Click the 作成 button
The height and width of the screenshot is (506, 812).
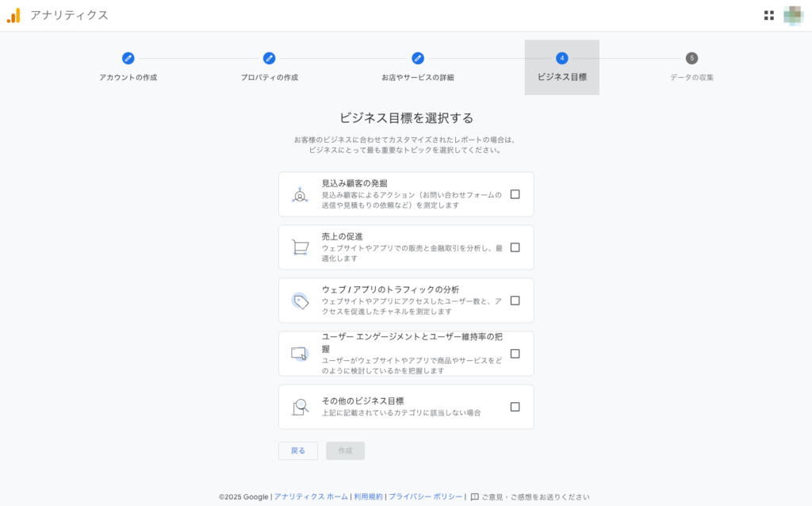[345, 450]
